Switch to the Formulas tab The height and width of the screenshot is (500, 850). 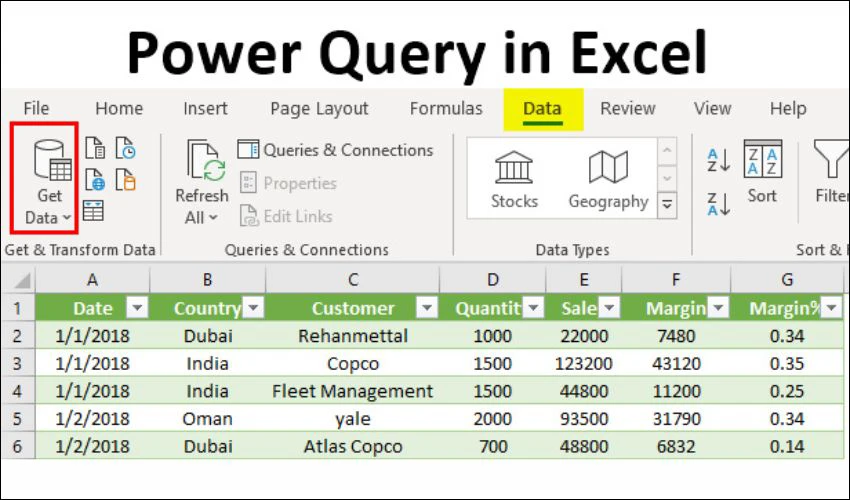446,108
